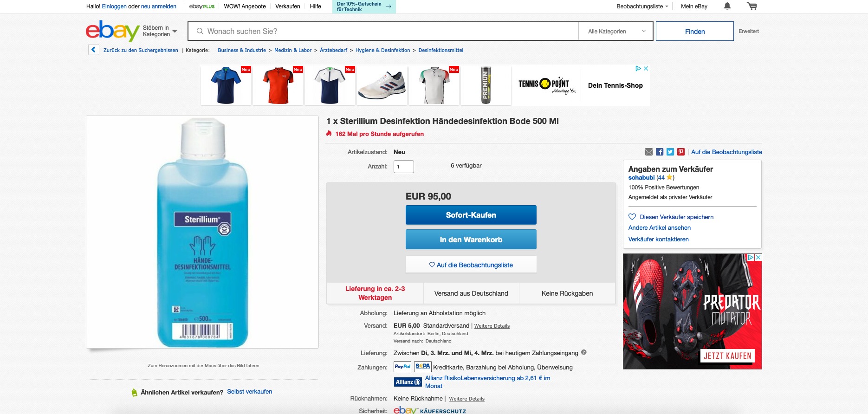Click the Sterillium bottle product image

point(202,232)
